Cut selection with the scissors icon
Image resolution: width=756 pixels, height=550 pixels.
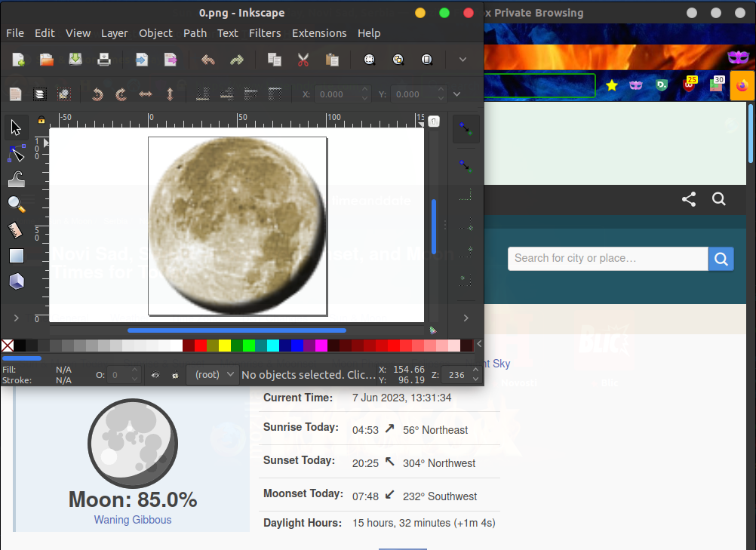[x=303, y=60]
